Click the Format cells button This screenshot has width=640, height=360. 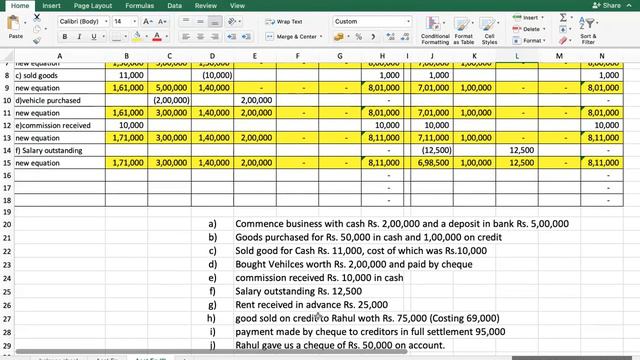pos(530,40)
